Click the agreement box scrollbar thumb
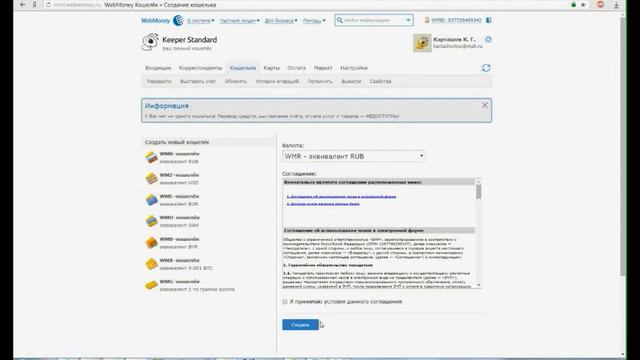This screenshot has width=640, height=360. 478,192
